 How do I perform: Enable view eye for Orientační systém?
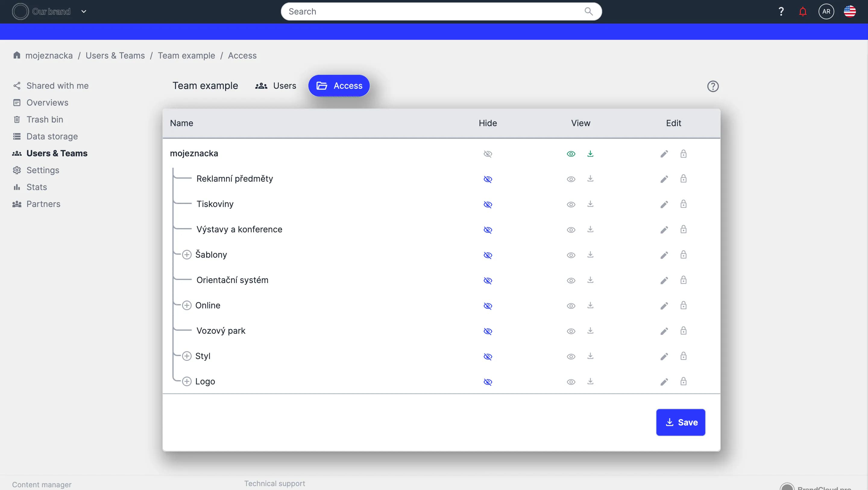coord(571,281)
